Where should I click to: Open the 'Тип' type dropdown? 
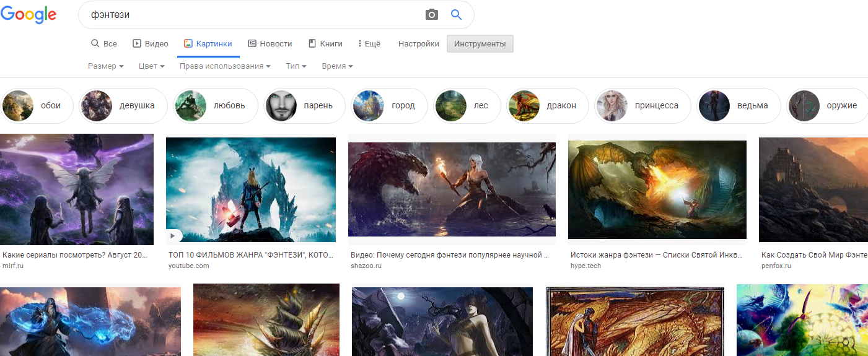[x=296, y=66]
